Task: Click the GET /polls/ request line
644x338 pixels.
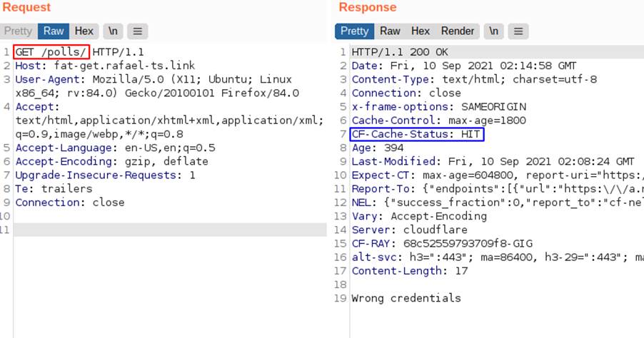Action: click(x=51, y=52)
